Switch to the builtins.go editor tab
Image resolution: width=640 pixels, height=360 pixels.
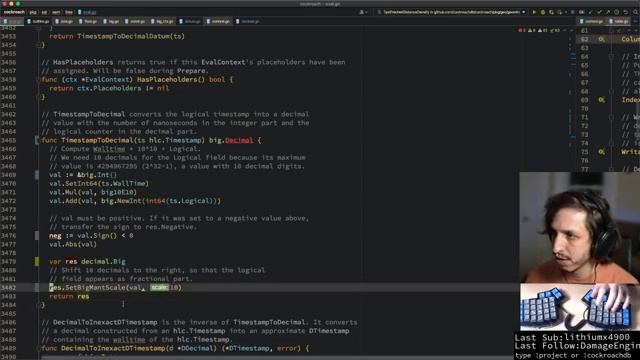coord(39,21)
